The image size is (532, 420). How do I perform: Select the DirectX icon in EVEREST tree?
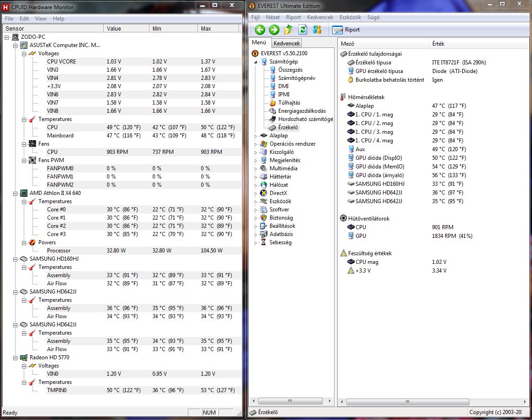pyautogui.click(x=264, y=193)
